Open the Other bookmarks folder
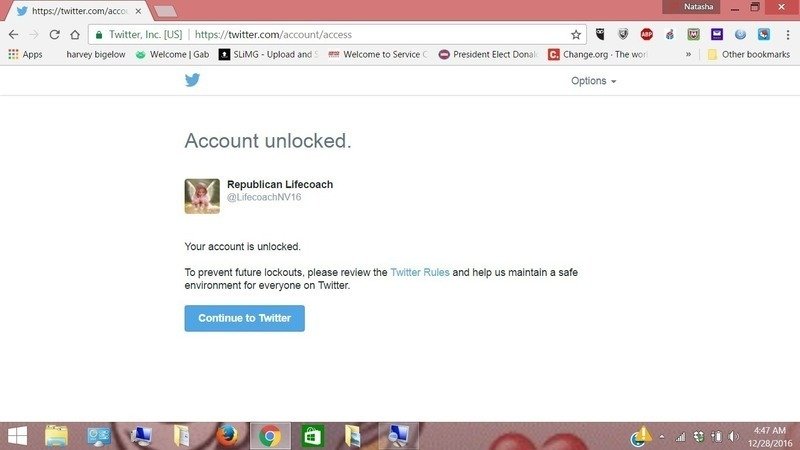 (x=748, y=54)
